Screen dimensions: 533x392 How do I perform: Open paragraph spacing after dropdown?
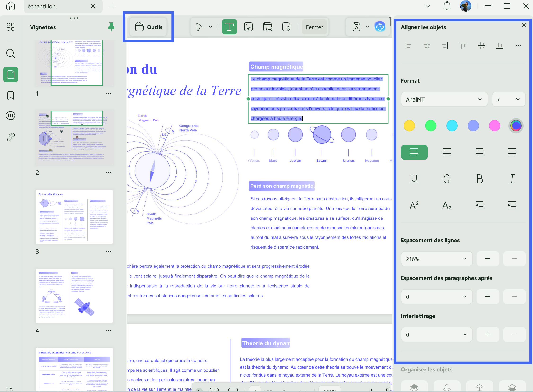click(x=437, y=297)
